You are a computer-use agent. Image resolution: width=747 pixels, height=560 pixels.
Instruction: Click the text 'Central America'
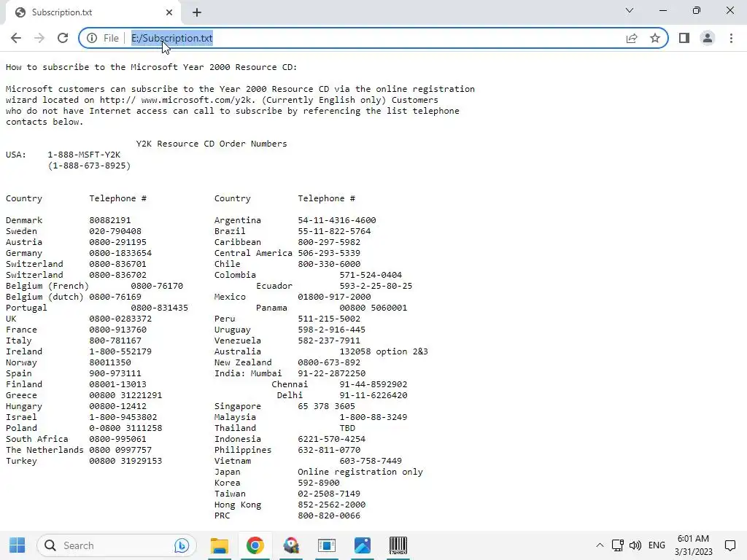253,253
